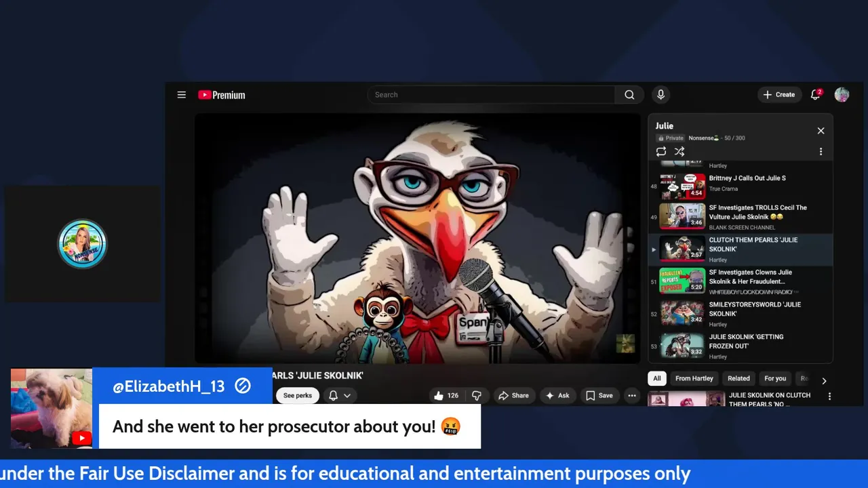Click BLANK SCREEN CHANNEL name
The width and height of the screenshot is (868, 488).
click(x=742, y=228)
